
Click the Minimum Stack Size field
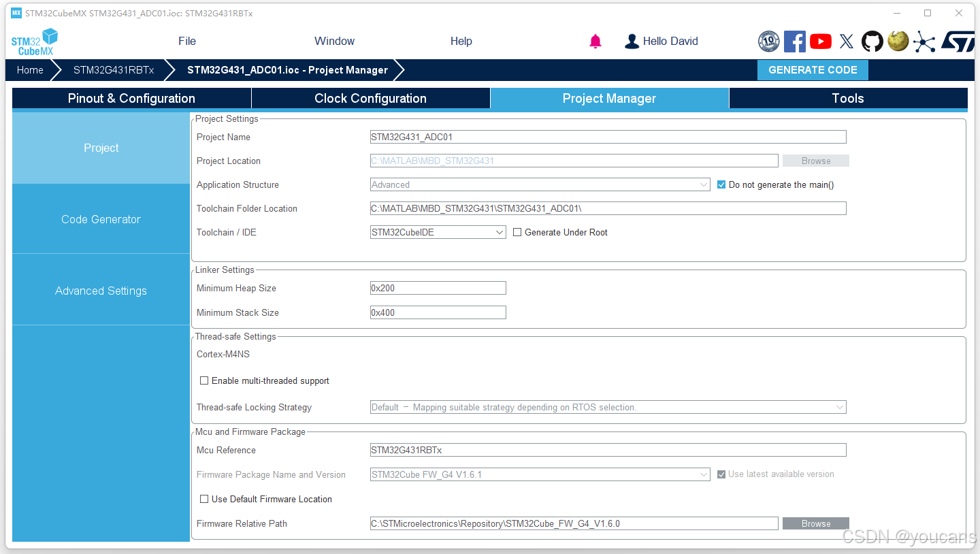click(438, 312)
